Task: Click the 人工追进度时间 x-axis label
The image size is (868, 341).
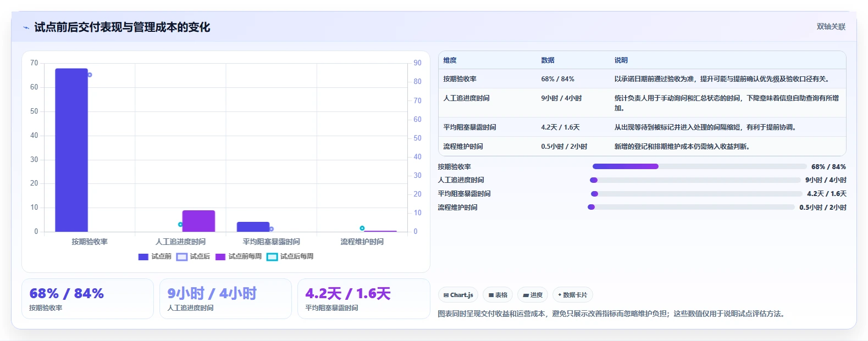Action: coord(180,242)
